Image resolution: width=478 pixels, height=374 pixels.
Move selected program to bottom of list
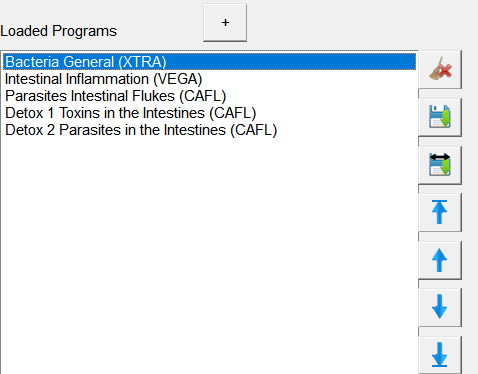pyautogui.click(x=440, y=355)
